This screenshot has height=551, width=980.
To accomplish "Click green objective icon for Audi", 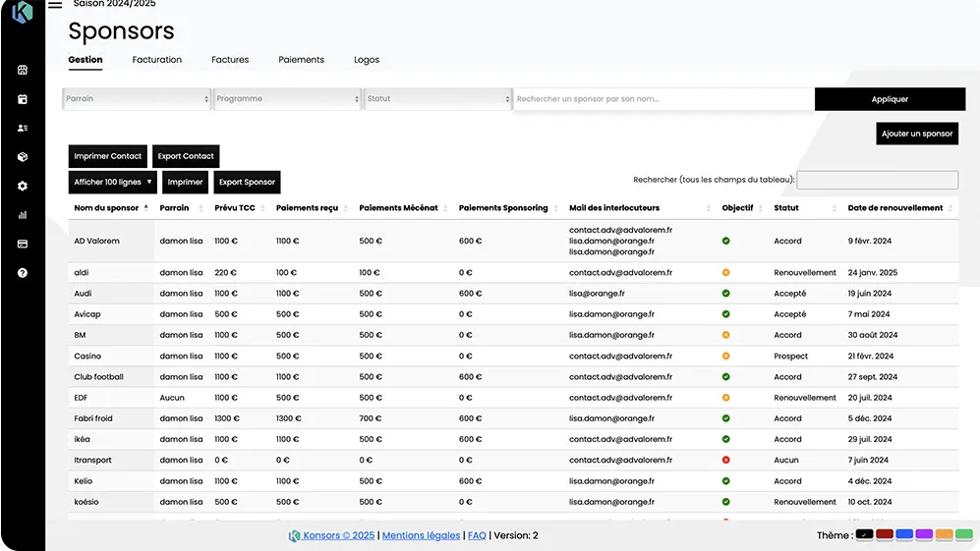I will (x=725, y=293).
